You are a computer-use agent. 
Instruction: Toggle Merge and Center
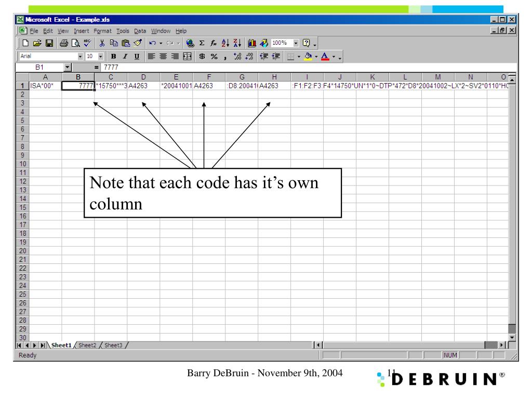(x=187, y=56)
